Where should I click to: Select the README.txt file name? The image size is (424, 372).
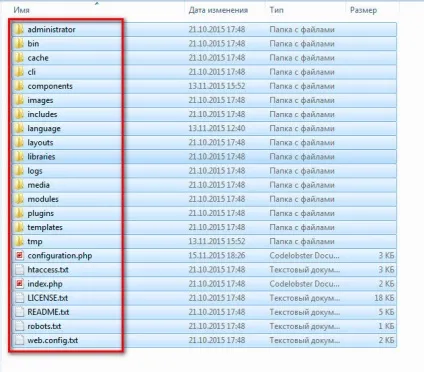click(48, 312)
